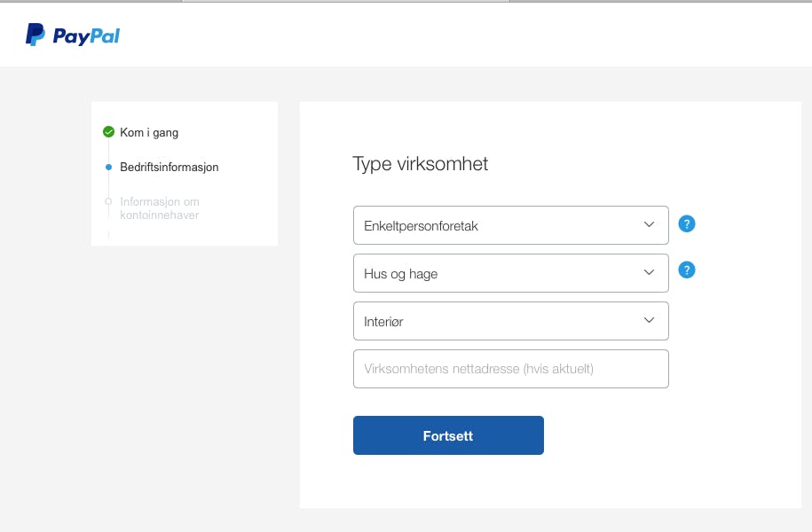Click the step progress line below Kom i gang
Viewport: 812px width, 532px height.
[108, 151]
